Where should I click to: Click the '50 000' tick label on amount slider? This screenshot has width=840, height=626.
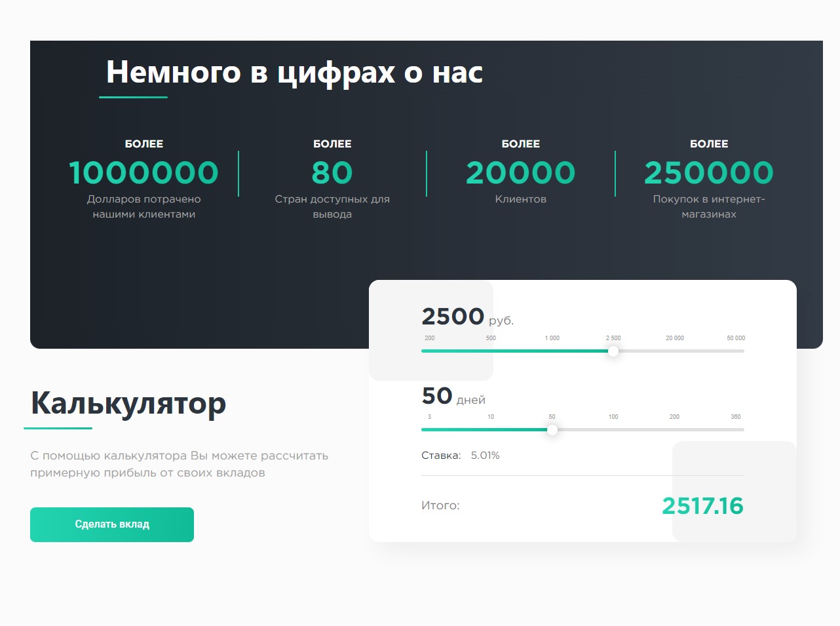click(x=736, y=338)
